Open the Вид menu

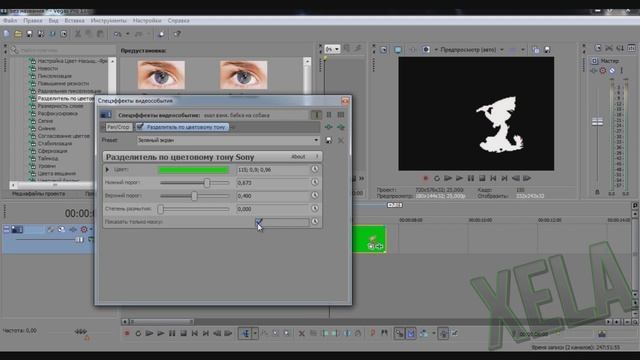click(x=53, y=20)
